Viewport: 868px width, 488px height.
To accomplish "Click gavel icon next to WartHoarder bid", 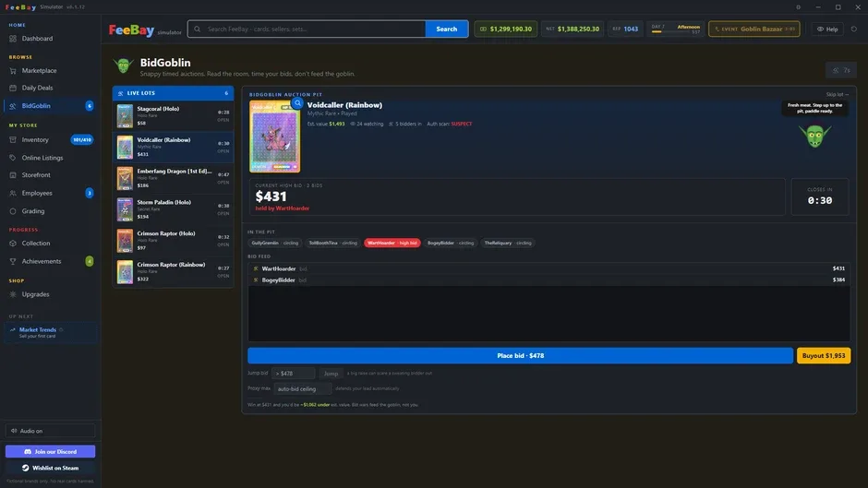I will [x=256, y=268].
